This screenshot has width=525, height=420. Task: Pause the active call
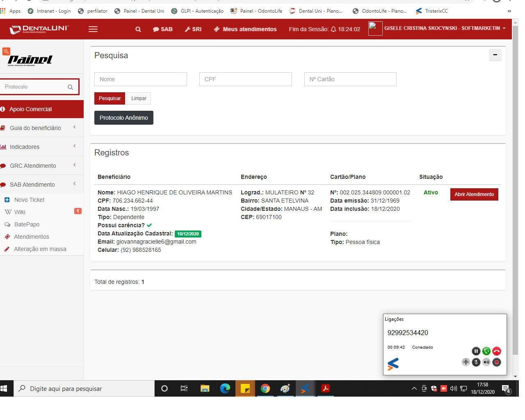[476, 351]
